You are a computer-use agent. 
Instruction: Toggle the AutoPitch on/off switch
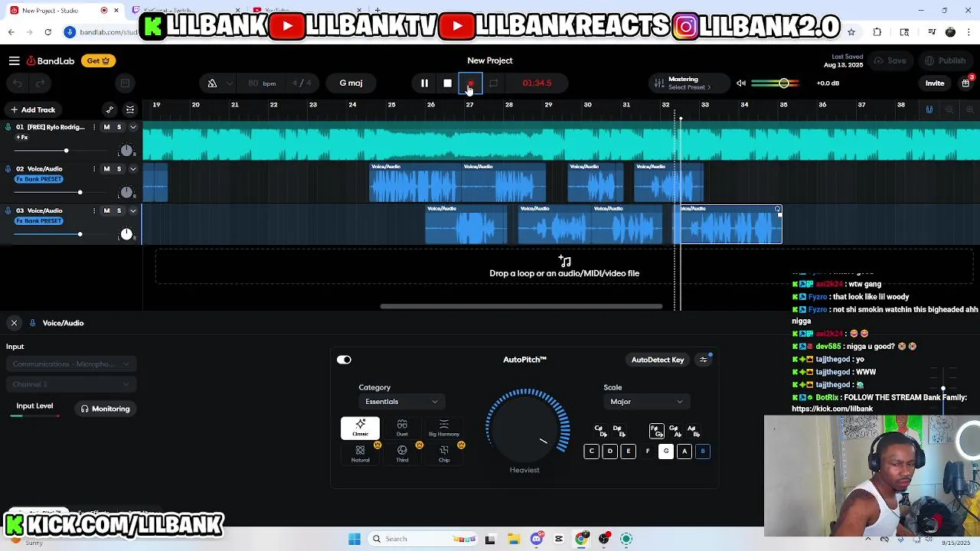pos(344,360)
